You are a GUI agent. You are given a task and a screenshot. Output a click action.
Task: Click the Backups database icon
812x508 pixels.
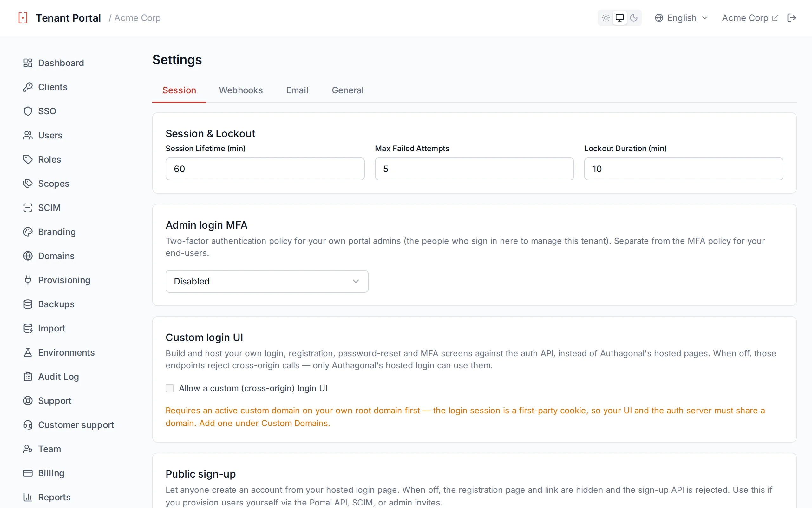[x=28, y=304]
